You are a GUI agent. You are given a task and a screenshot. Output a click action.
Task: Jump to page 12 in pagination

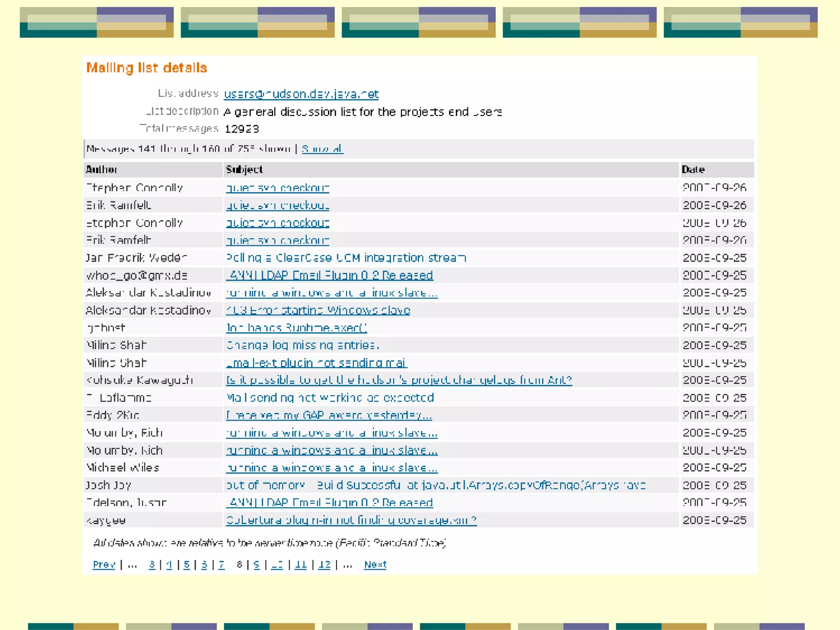324,564
